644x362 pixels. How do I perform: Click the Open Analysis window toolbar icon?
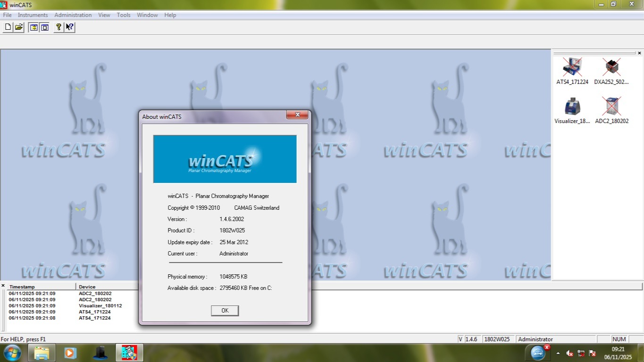click(x=44, y=27)
